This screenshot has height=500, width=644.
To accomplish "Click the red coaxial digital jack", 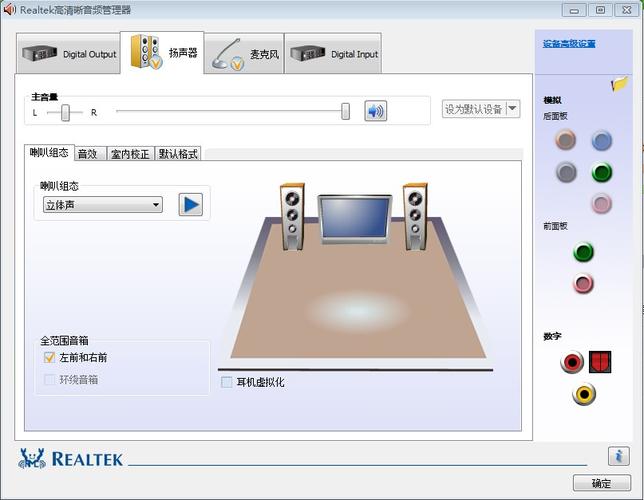I will coord(572,362).
